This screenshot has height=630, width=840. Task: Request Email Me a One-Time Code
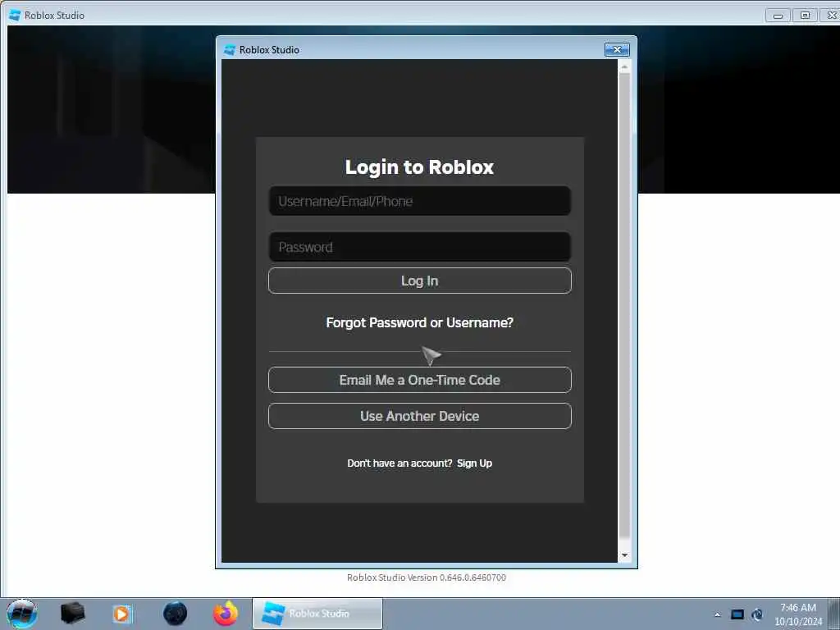(x=419, y=380)
